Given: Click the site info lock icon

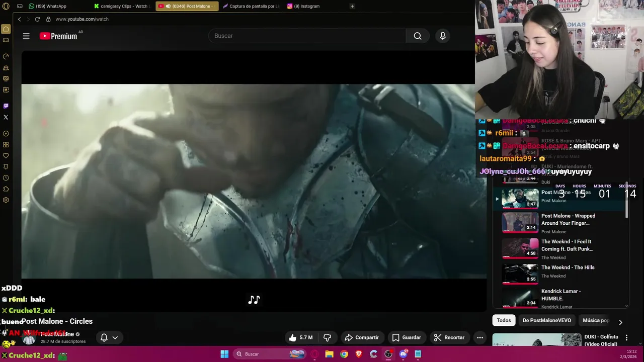Looking at the screenshot, I should pyautogui.click(x=48, y=19).
